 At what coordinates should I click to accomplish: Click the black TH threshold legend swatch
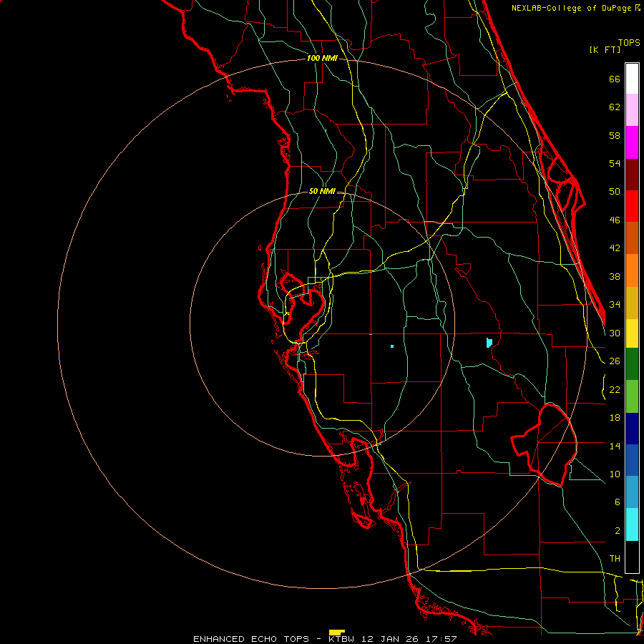632,557
